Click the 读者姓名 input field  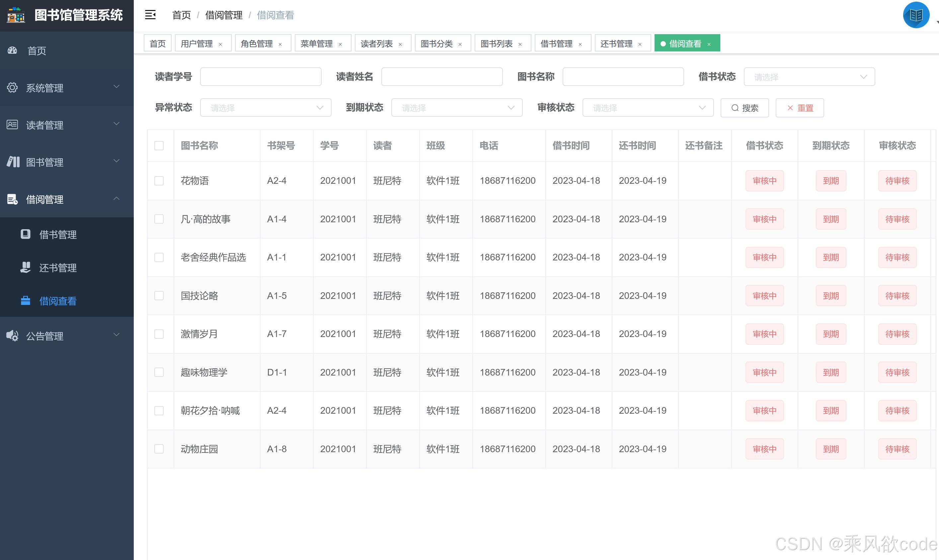coord(442,76)
